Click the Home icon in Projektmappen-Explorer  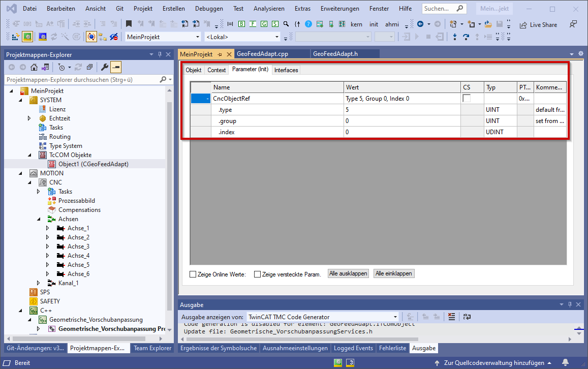34,67
